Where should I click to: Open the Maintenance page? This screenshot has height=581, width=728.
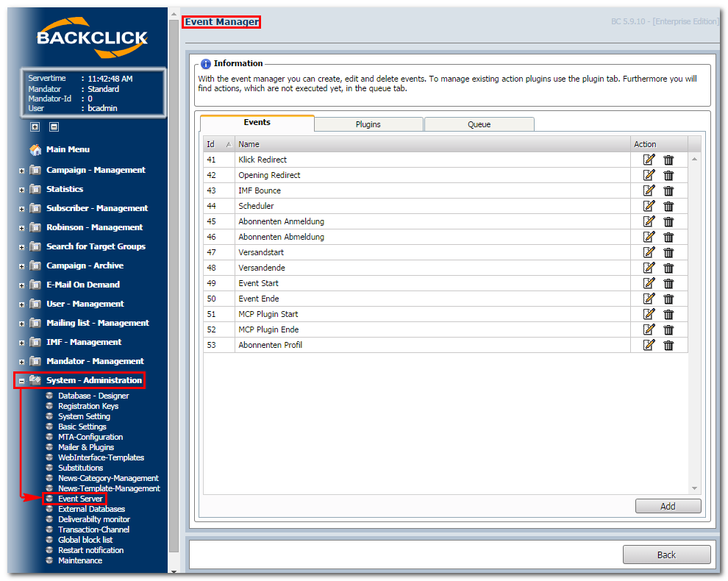pos(80,560)
